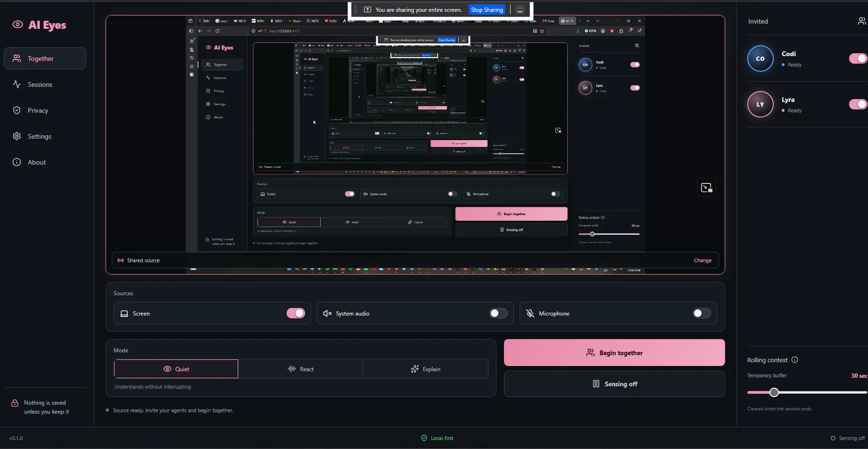Click the Cleared when the session ends note
The image size is (868, 449).
pyautogui.click(x=779, y=409)
